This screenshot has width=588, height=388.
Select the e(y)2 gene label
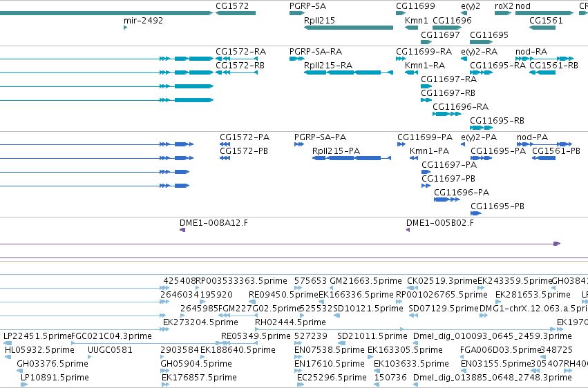point(471,6)
